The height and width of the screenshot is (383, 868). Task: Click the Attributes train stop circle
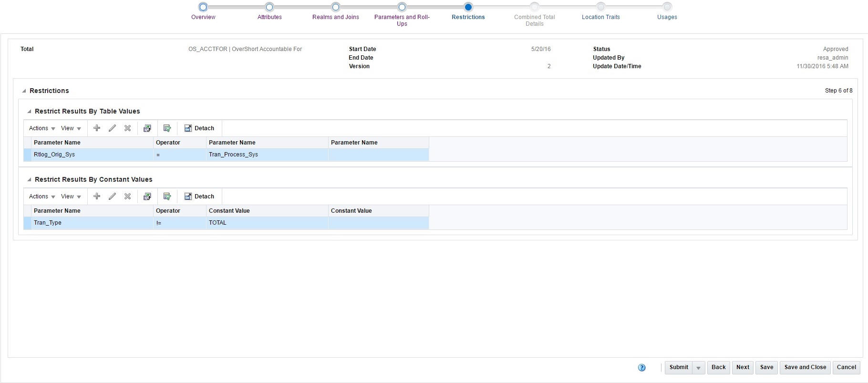point(269,7)
